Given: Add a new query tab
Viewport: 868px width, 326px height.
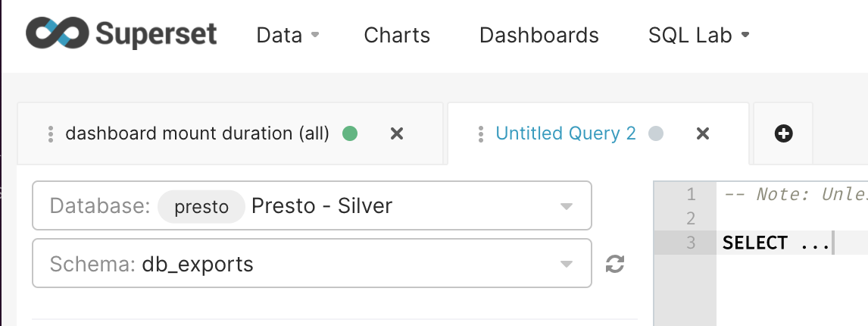Looking at the screenshot, I should pyautogui.click(x=784, y=134).
